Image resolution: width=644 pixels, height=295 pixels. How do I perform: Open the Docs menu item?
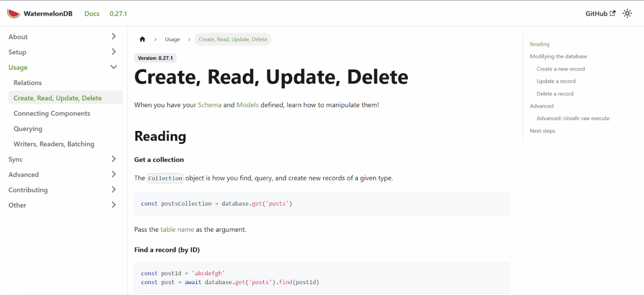click(92, 13)
